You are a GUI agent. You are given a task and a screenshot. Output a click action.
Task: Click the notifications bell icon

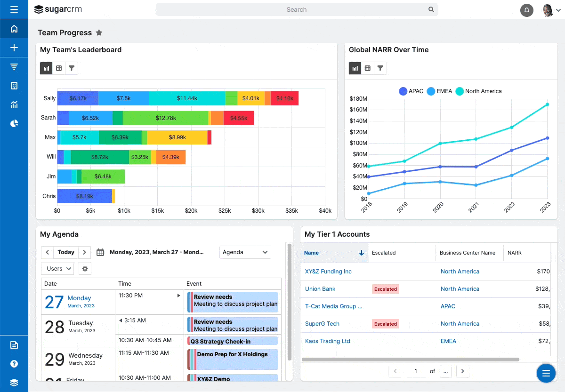[526, 10]
